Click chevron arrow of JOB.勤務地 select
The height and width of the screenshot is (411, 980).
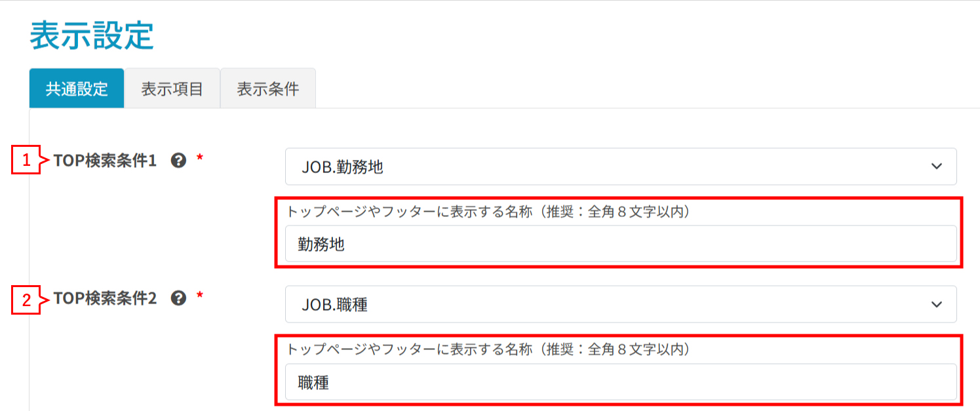pos(936,166)
